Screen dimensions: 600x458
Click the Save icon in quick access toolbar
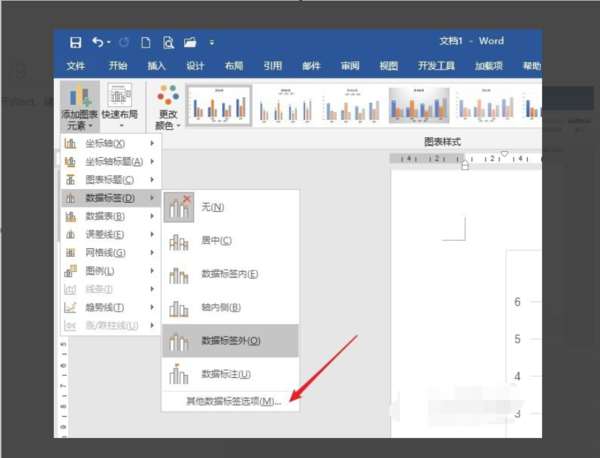tap(75, 42)
